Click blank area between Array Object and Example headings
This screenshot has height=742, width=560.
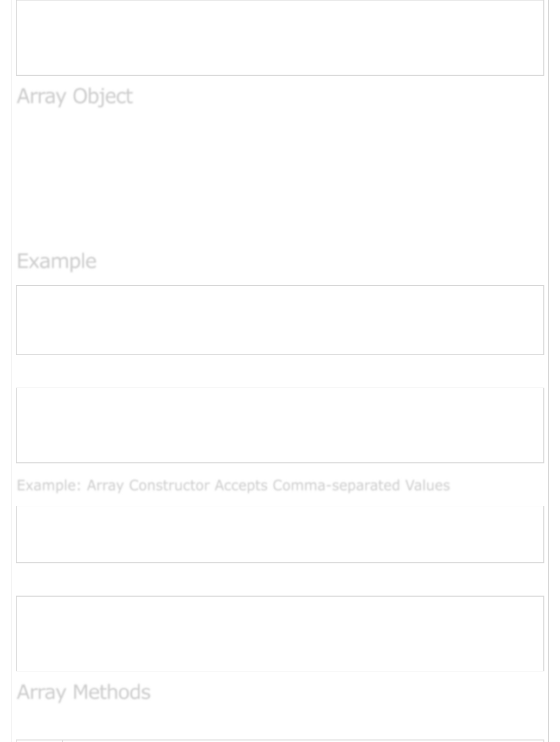click(280, 179)
